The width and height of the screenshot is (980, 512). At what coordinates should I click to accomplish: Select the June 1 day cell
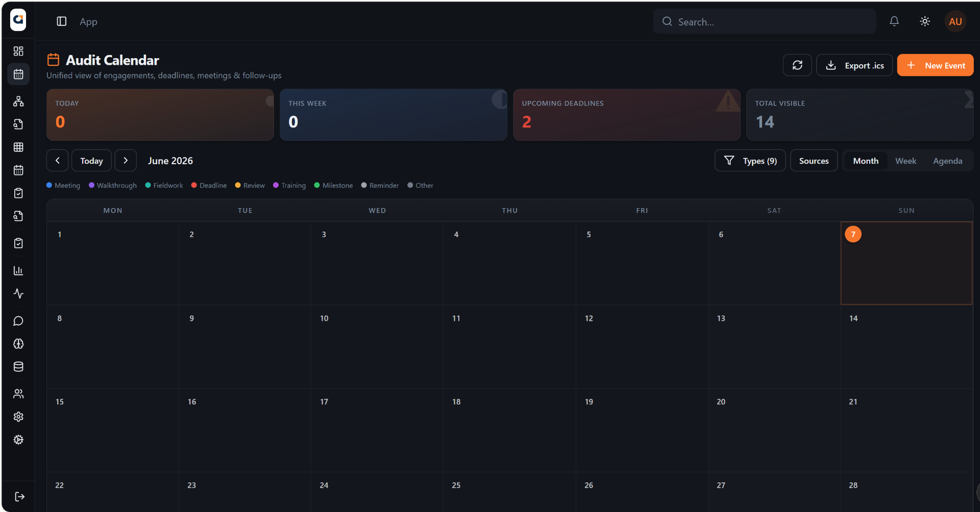(x=113, y=263)
